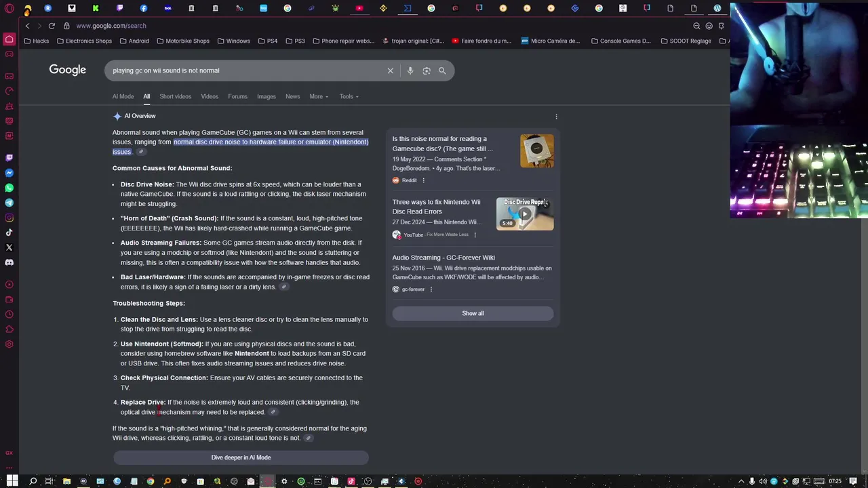The image size is (868, 488).
Task: Open AI Overview three-dot options
Action: (556, 117)
